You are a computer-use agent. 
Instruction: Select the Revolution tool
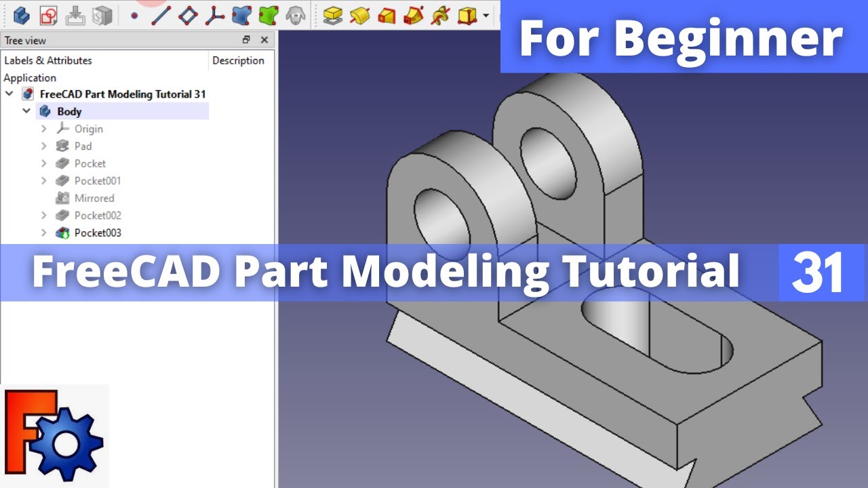[x=359, y=14]
